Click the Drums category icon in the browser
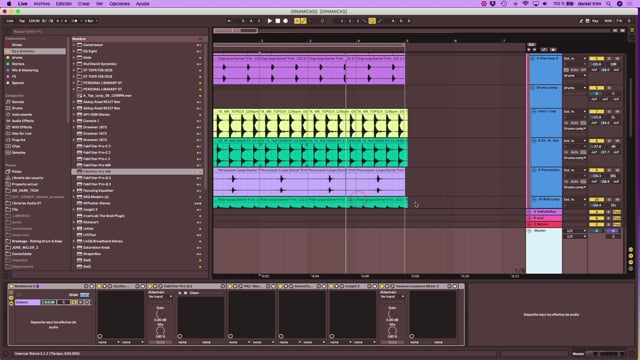Screen dimensions: 640x360 [x=8, y=108]
